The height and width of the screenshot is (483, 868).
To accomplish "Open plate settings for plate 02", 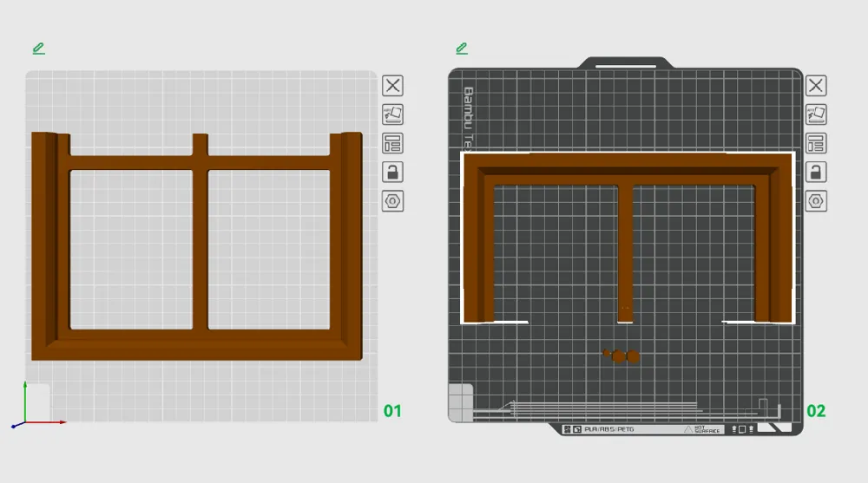I will [x=815, y=201].
